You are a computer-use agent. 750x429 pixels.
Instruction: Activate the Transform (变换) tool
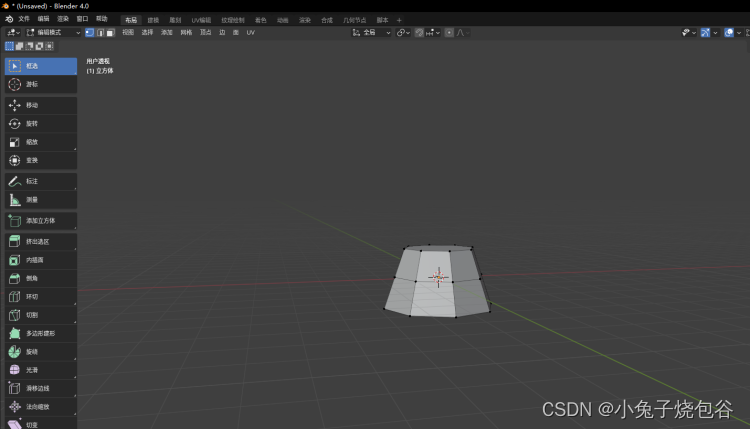coord(41,160)
